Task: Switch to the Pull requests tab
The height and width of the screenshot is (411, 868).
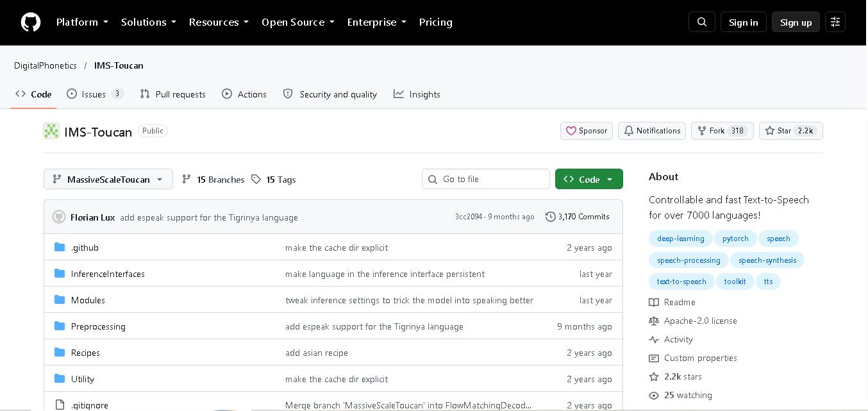Action: [x=173, y=94]
